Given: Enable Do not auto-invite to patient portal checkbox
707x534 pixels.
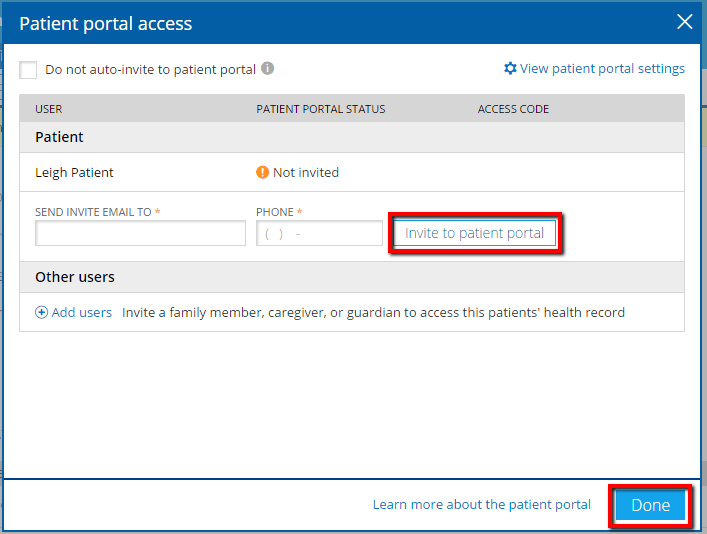Looking at the screenshot, I should pyautogui.click(x=28, y=70).
